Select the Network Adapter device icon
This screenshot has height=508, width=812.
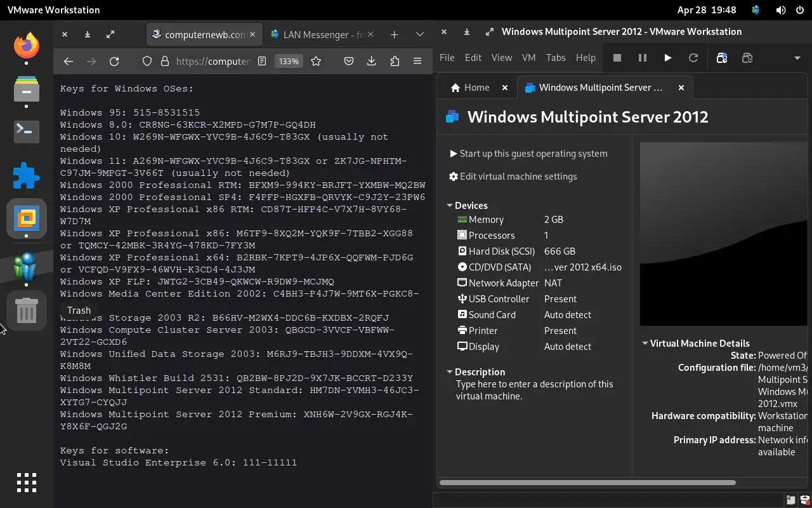coord(462,283)
